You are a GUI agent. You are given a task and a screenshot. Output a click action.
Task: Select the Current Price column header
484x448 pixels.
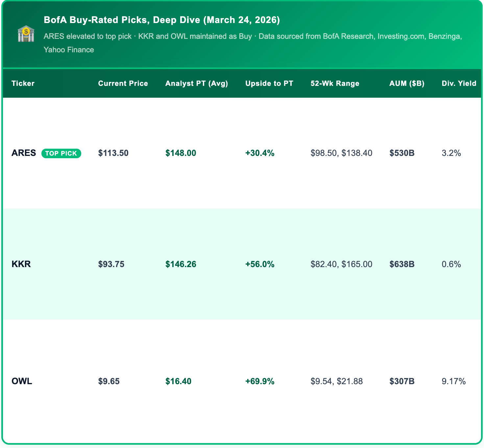pyautogui.click(x=123, y=84)
